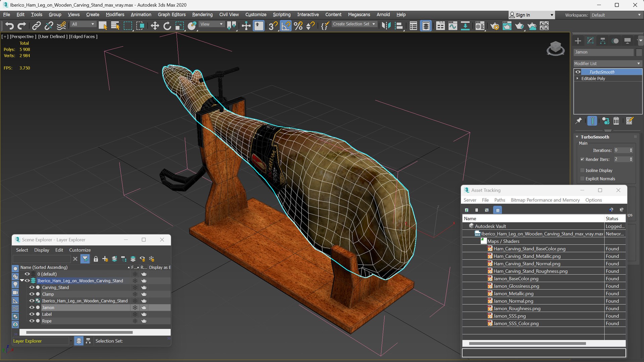The height and width of the screenshot is (362, 644).
Task: Open the reference coordinate View dropdown
Action: [x=211, y=24]
